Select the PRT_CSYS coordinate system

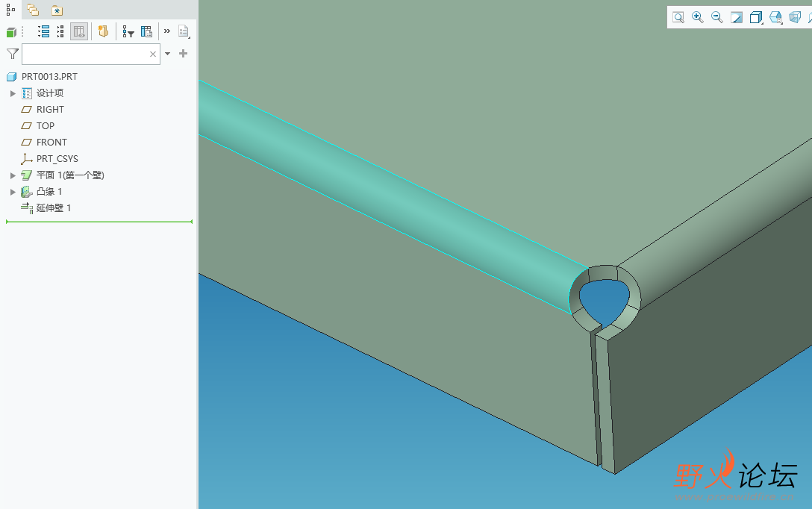tap(57, 158)
